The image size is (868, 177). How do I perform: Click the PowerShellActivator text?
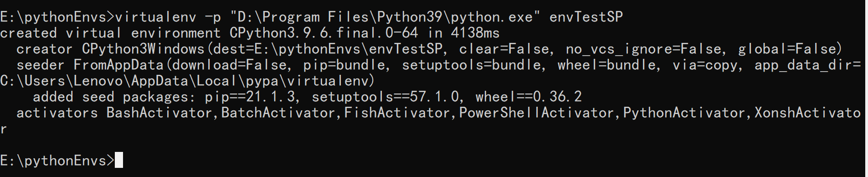tap(536, 113)
